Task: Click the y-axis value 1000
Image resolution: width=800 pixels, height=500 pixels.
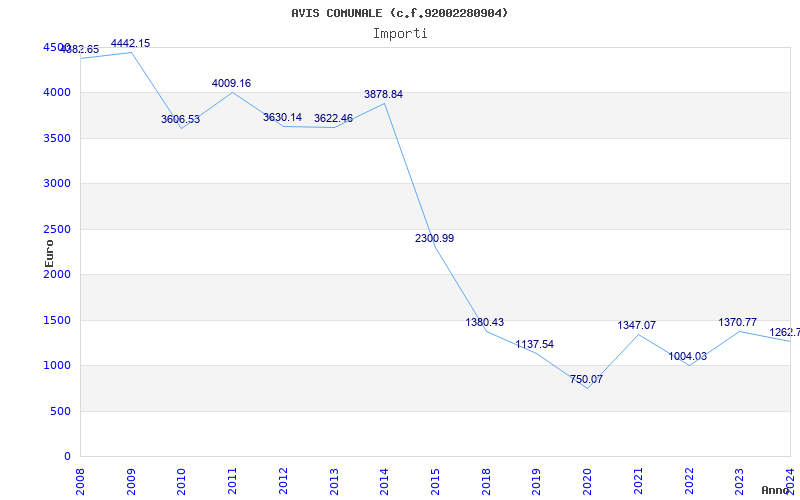Action: [57, 366]
